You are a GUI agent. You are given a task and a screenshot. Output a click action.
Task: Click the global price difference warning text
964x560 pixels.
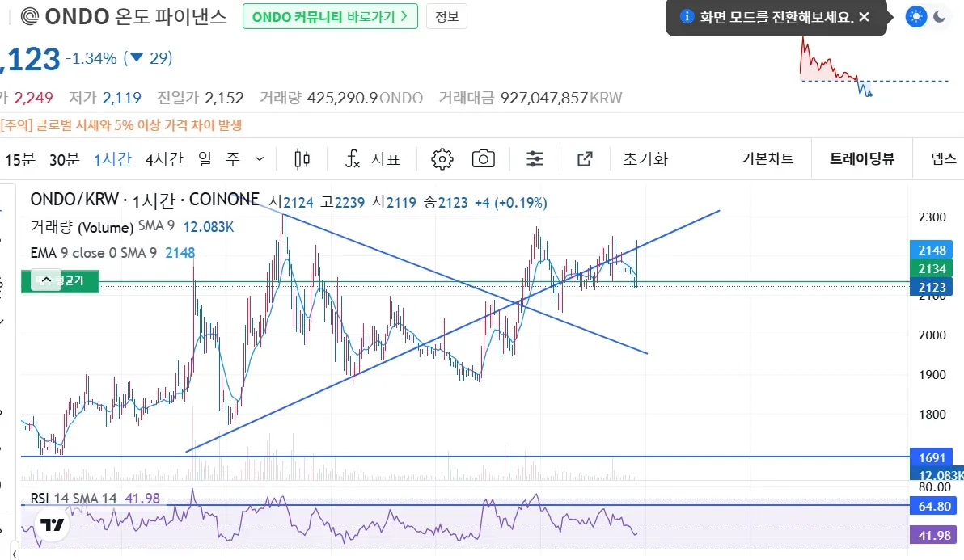tap(121, 125)
